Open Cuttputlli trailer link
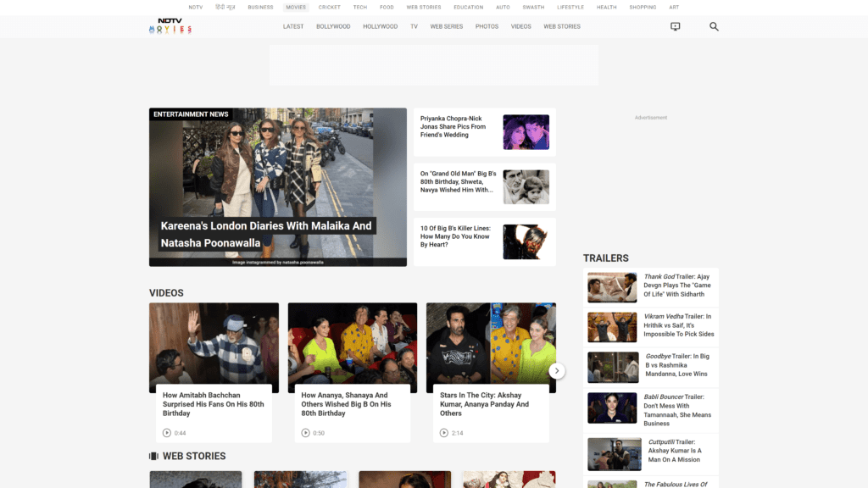Screen dimensions: 868x488 [x=676, y=451]
